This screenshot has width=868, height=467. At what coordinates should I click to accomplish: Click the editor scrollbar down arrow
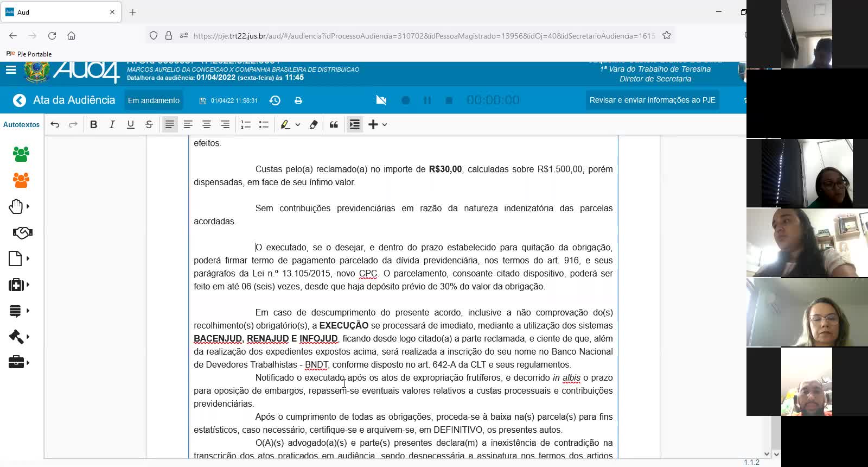point(767,454)
